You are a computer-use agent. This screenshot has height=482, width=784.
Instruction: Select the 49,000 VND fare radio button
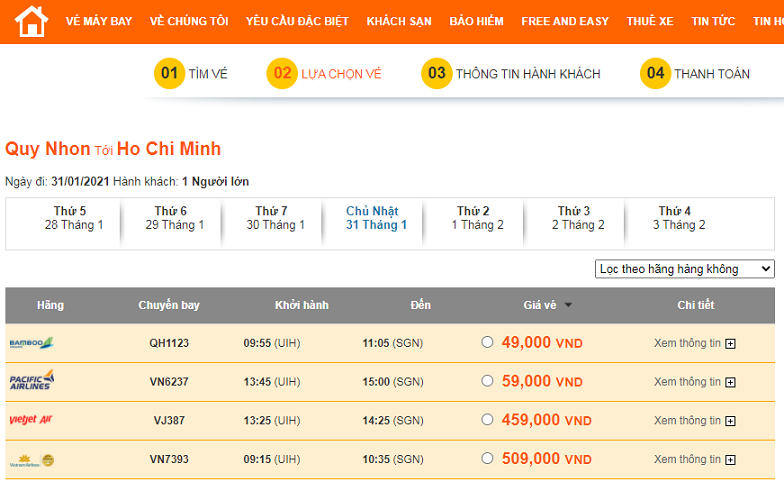pyautogui.click(x=487, y=342)
